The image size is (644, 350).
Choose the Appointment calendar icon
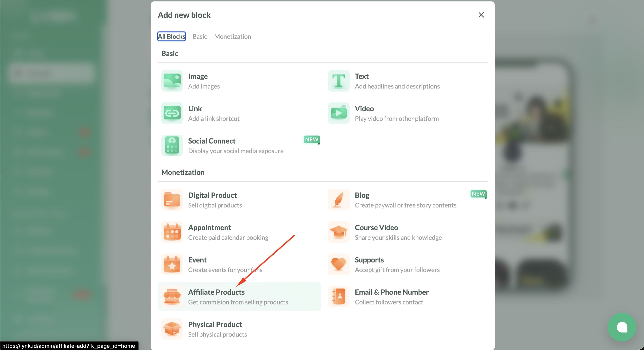(x=172, y=232)
